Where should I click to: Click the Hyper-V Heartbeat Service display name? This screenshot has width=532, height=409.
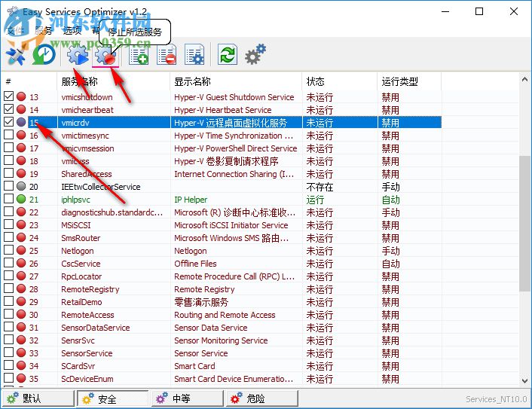(222, 110)
